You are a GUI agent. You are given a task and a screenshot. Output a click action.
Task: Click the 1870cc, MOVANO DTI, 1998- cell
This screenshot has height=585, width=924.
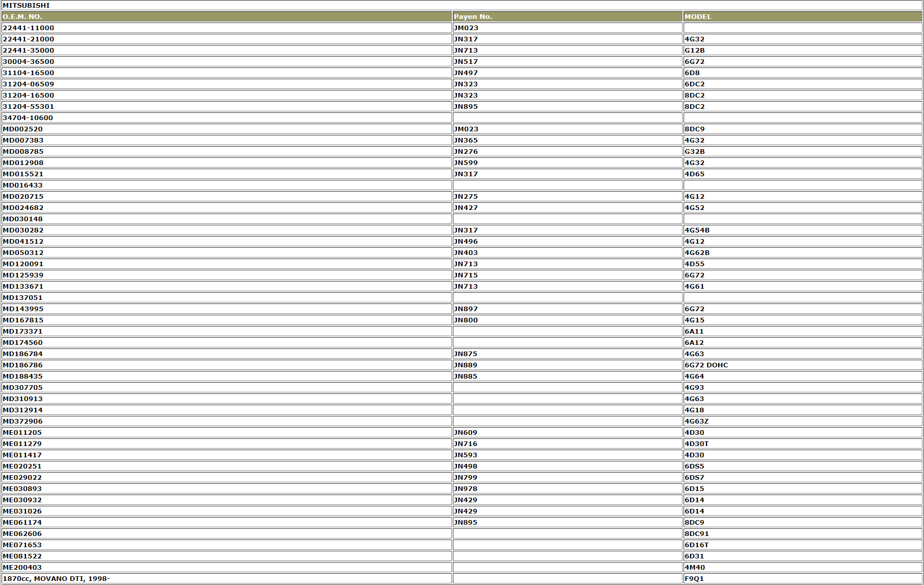pyautogui.click(x=227, y=578)
